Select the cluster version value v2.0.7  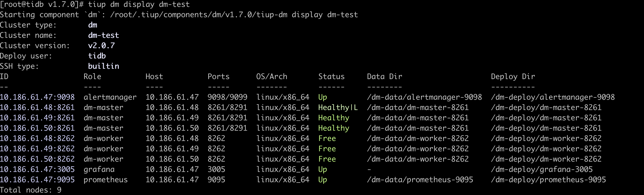[101, 46]
